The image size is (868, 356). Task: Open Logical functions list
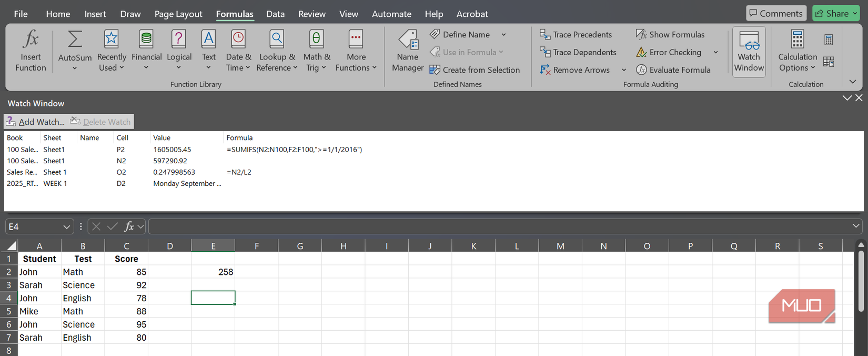pos(179,51)
